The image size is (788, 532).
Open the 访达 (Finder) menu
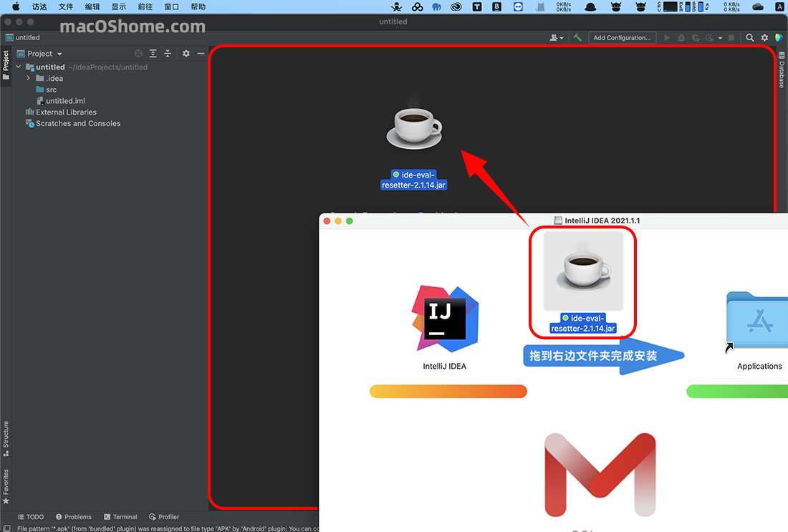point(39,7)
